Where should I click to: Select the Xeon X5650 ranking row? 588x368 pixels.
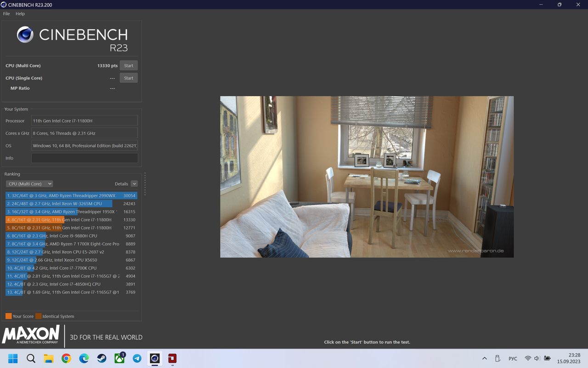tap(71, 260)
